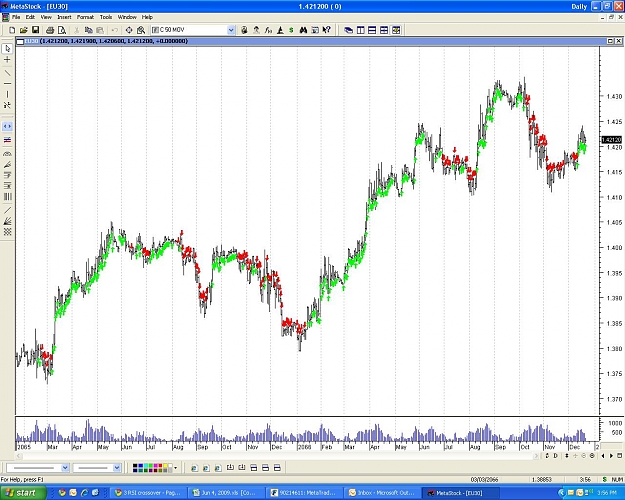Activate the zoom magnifier toolbar icon
The height and width of the screenshot is (500, 625).
pos(141,30)
